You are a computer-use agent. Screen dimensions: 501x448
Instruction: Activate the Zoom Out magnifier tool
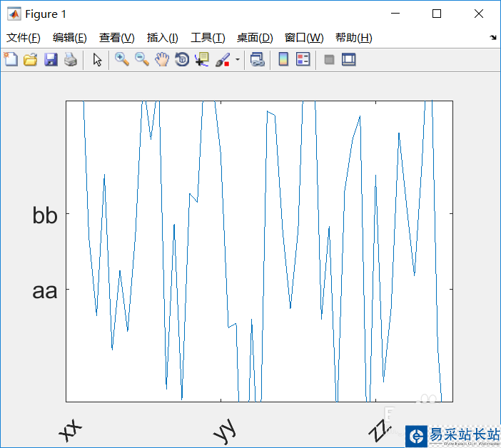142,59
